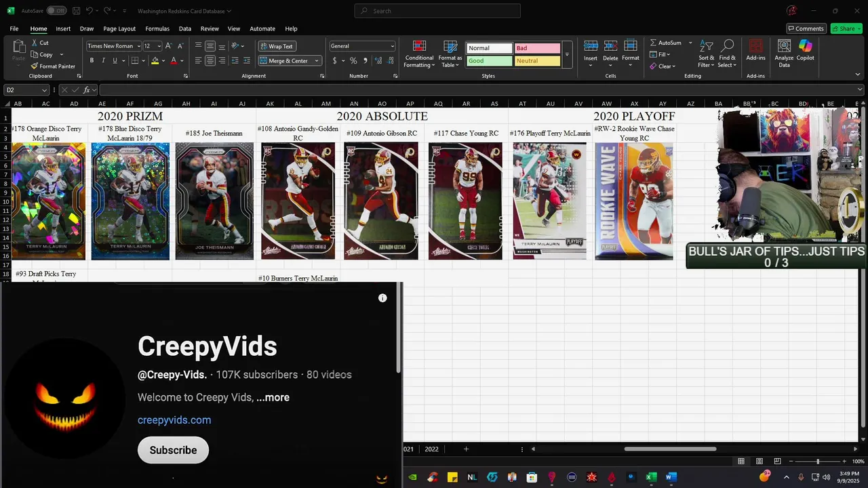
Task: Toggle Underline formatting
Action: [115, 61]
